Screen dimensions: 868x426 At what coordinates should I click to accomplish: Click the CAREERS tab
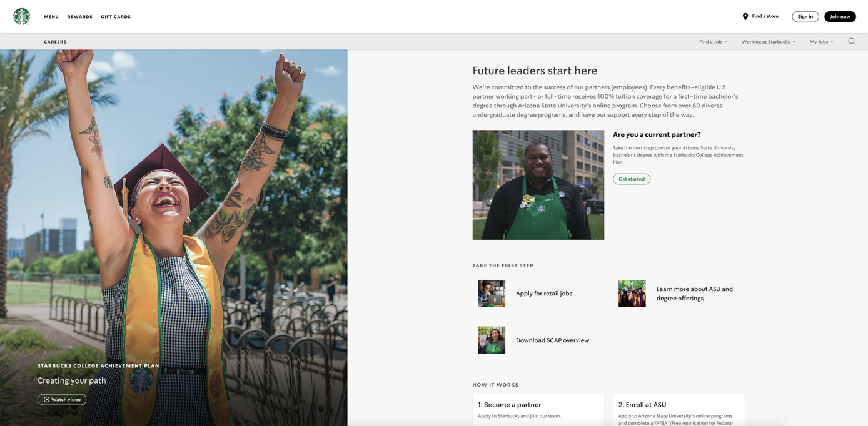55,42
